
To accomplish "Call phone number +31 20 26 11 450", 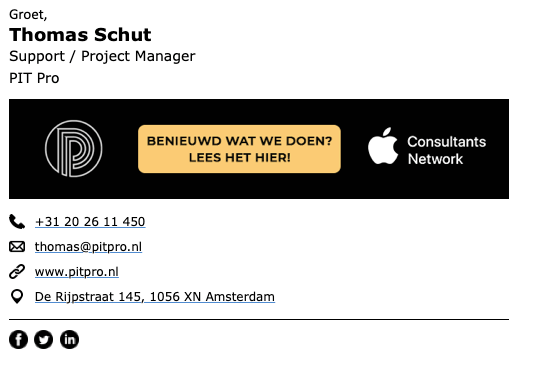I will click(90, 222).
